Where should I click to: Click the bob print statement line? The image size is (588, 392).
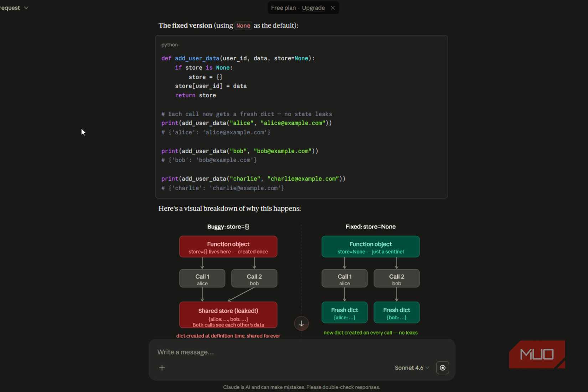[240, 151]
